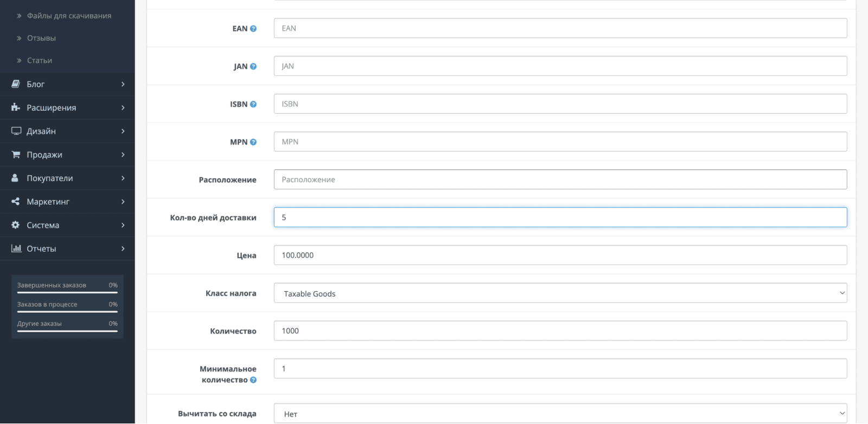Viewport: 868px width, 424px height.
Task: Click the Заказов в процессе progress bar
Action: [x=67, y=312]
